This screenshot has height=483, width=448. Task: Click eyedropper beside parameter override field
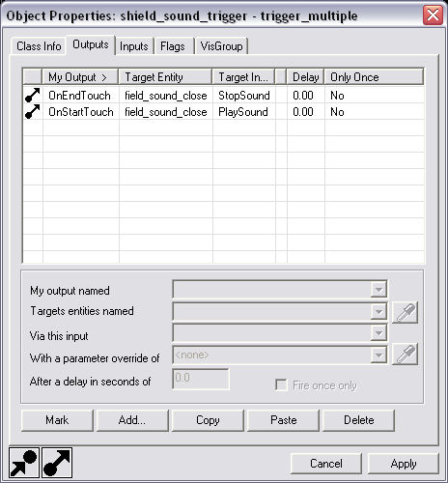[x=405, y=355]
